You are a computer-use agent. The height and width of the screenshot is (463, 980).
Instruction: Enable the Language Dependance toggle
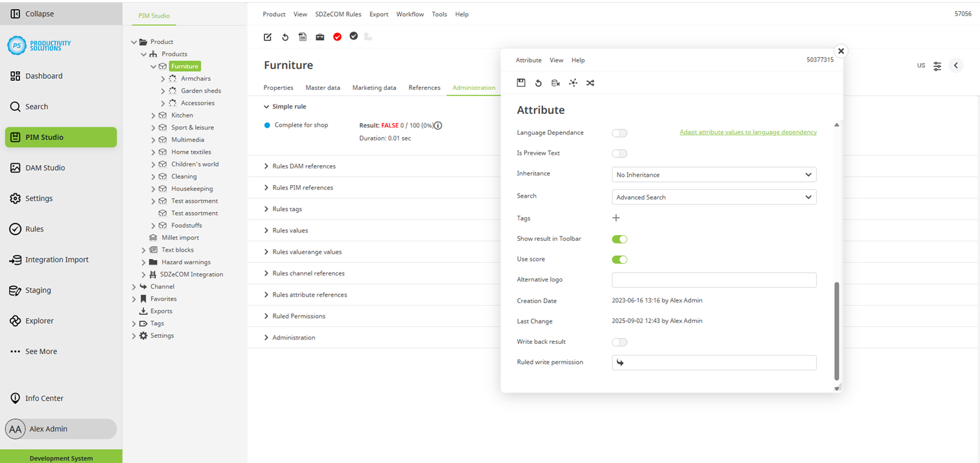click(620, 133)
